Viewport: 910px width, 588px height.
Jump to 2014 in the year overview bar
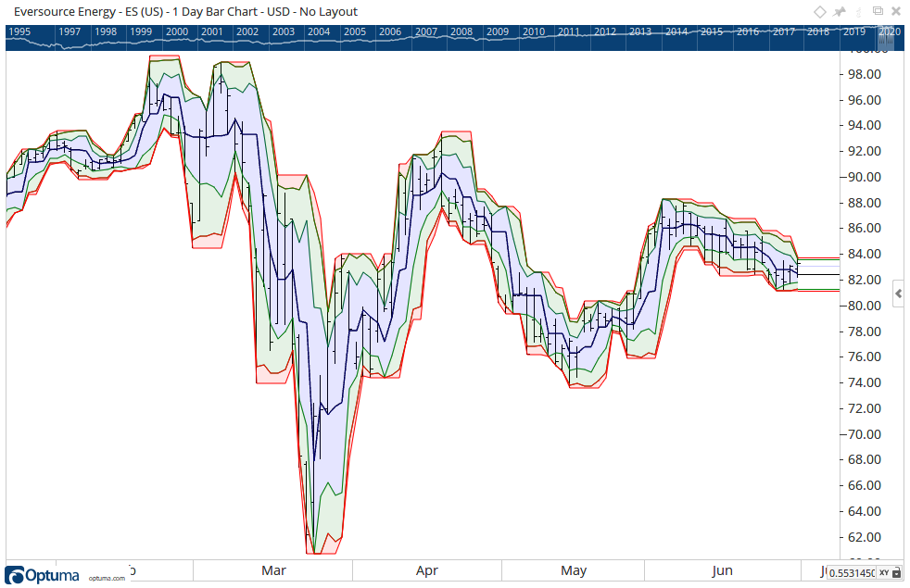click(676, 31)
